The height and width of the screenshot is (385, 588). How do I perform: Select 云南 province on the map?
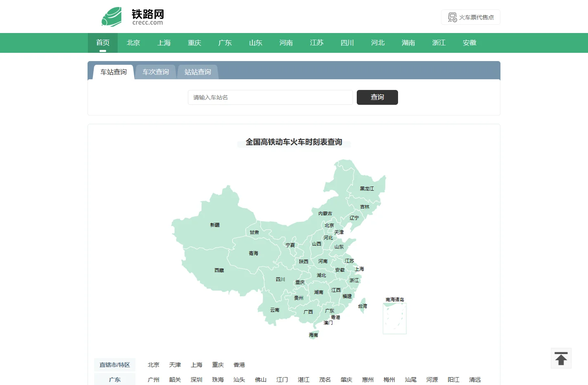(275, 310)
